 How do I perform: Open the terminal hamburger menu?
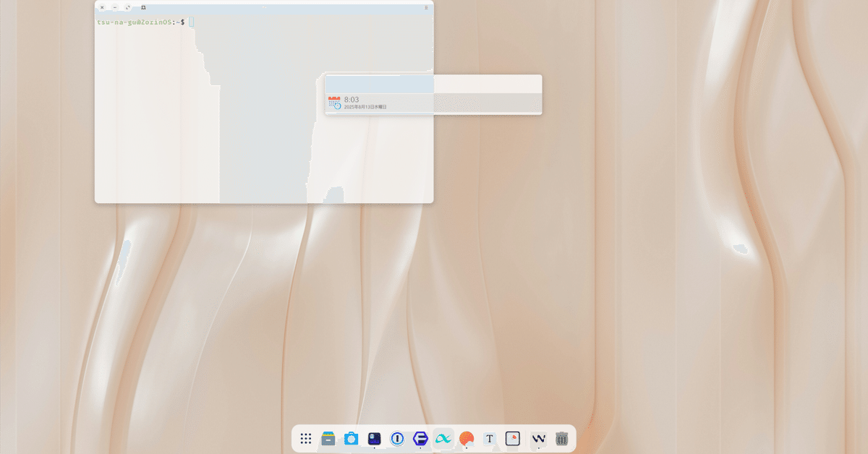[425, 7]
